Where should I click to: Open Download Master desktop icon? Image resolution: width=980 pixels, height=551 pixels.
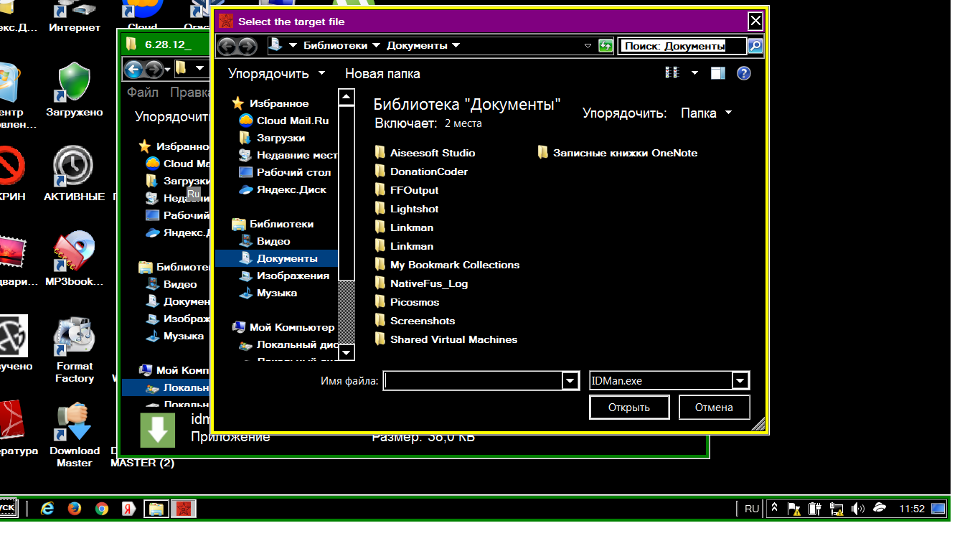(75, 435)
